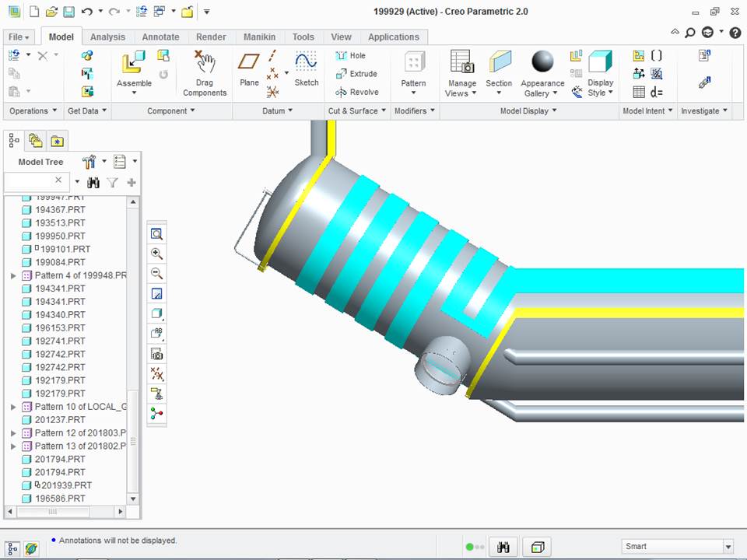
Task: Open the File menu
Action: point(19,37)
